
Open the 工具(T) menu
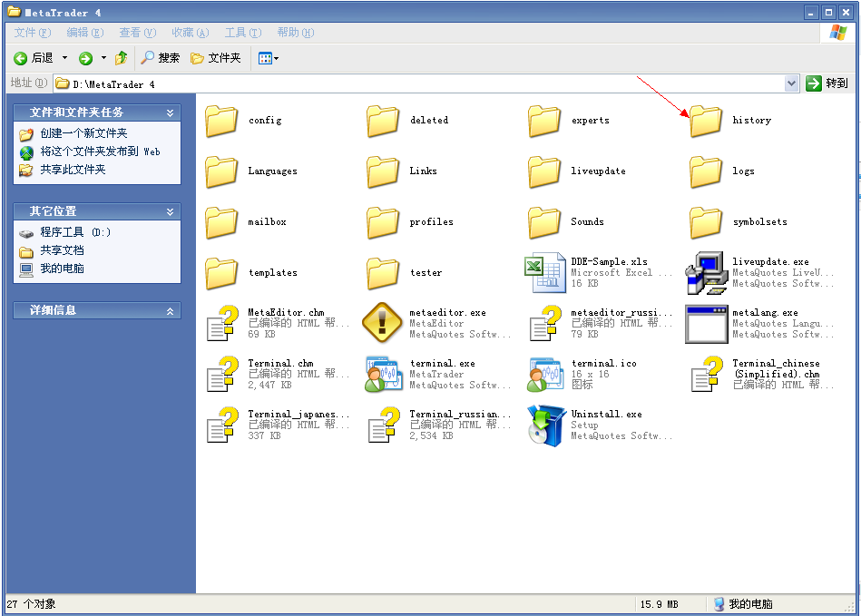(242, 33)
